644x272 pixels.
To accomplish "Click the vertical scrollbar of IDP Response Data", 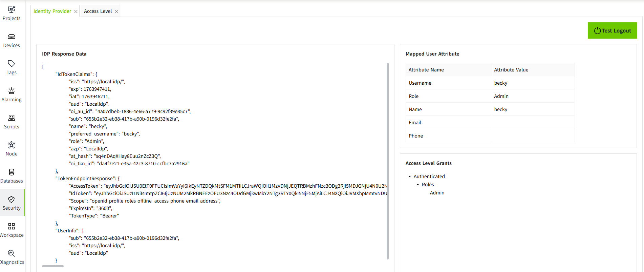I will click(x=388, y=161).
